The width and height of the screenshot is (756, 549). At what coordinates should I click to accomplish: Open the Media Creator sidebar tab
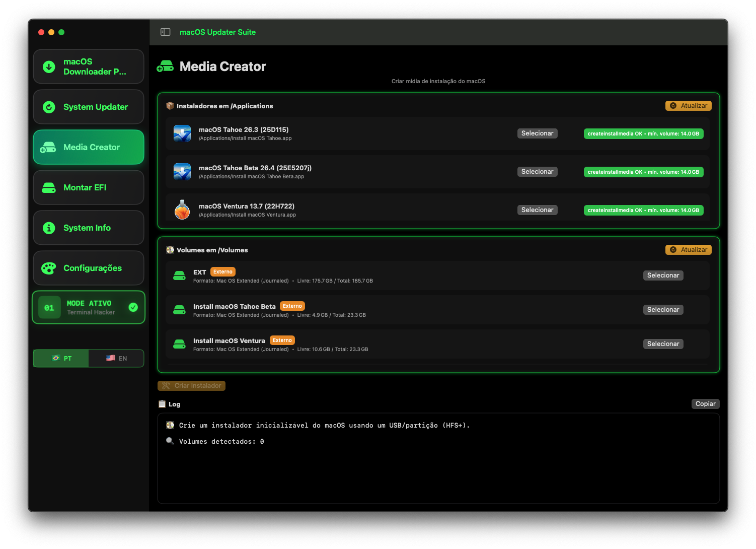point(89,147)
